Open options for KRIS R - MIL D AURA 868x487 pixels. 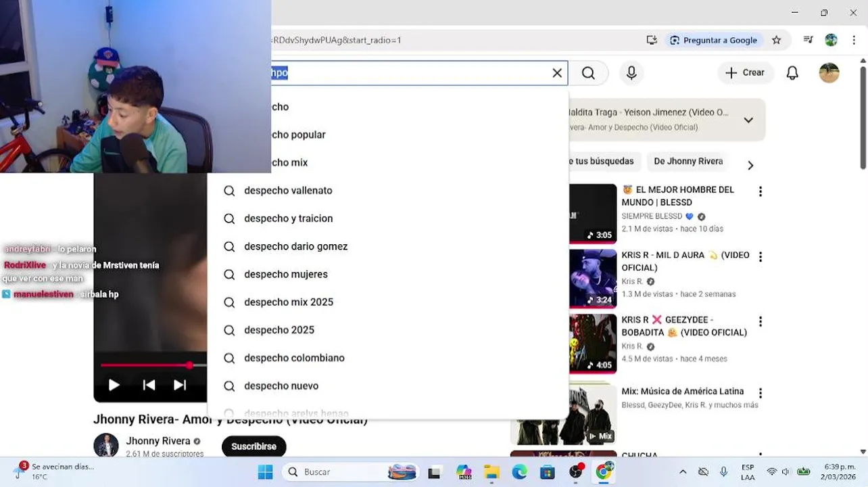761,257
